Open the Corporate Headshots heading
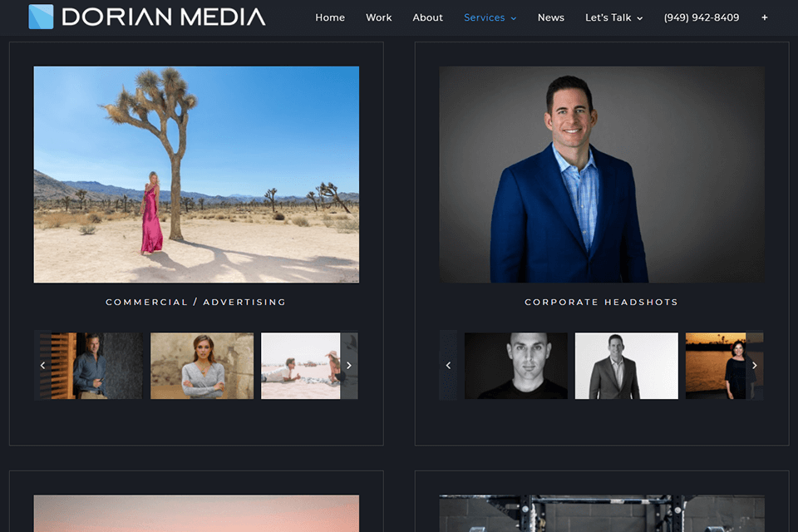Viewport: 798px width, 532px height. [x=602, y=302]
